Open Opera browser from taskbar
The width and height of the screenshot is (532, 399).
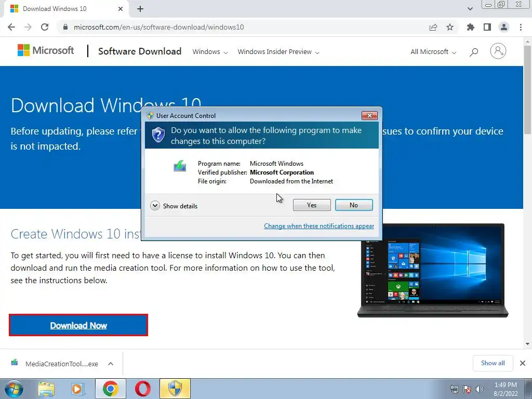(x=142, y=389)
